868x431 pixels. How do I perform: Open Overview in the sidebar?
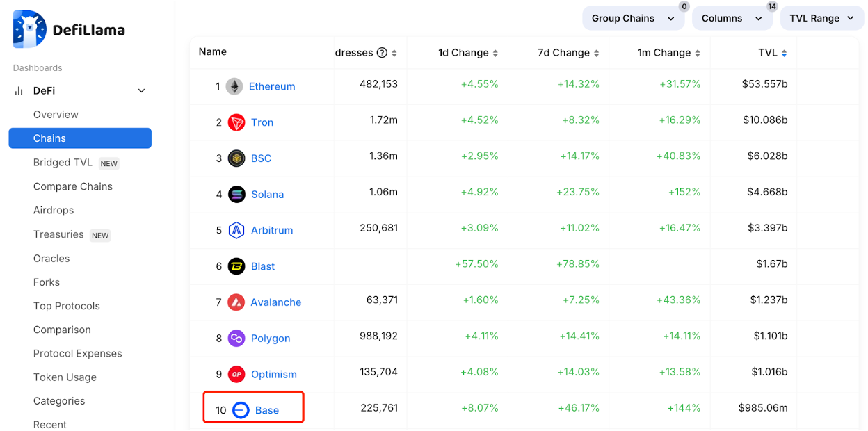click(56, 115)
